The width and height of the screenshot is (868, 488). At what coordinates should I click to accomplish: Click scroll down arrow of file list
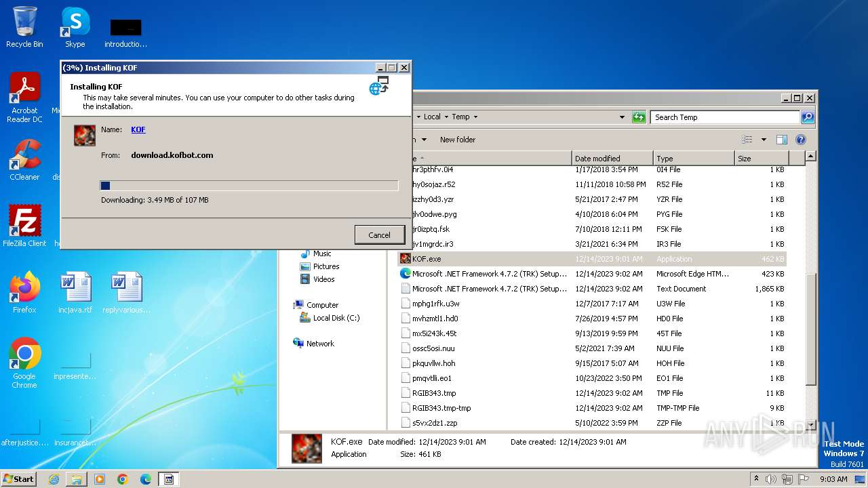[810, 425]
